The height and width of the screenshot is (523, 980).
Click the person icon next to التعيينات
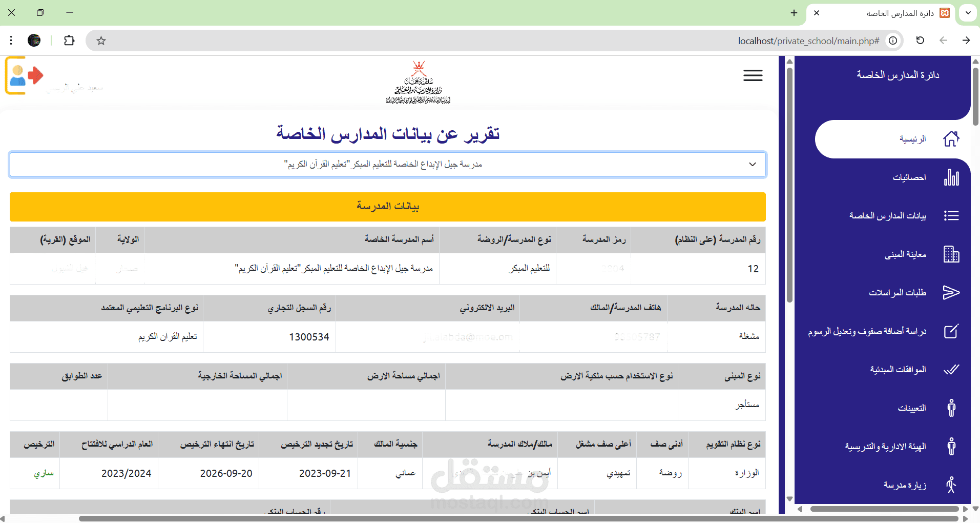tap(951, 408)
